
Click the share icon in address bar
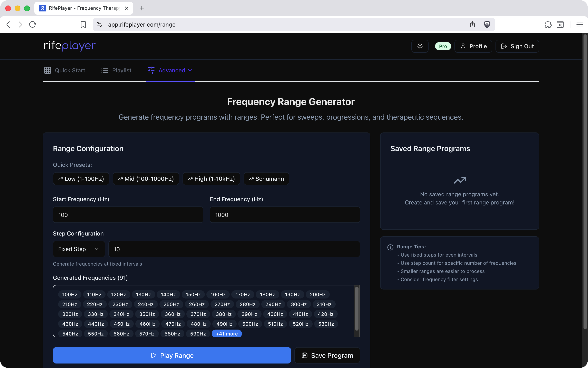472,24
